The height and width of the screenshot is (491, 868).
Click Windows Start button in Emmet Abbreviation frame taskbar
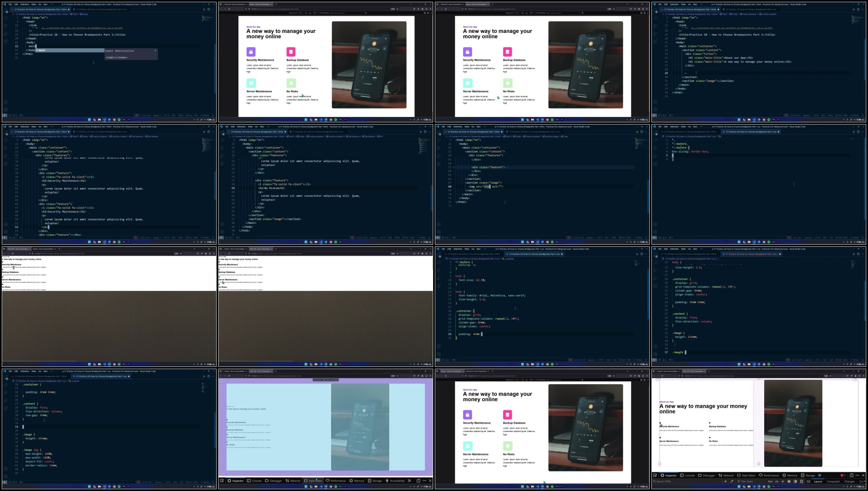click(x=89, y=120)
